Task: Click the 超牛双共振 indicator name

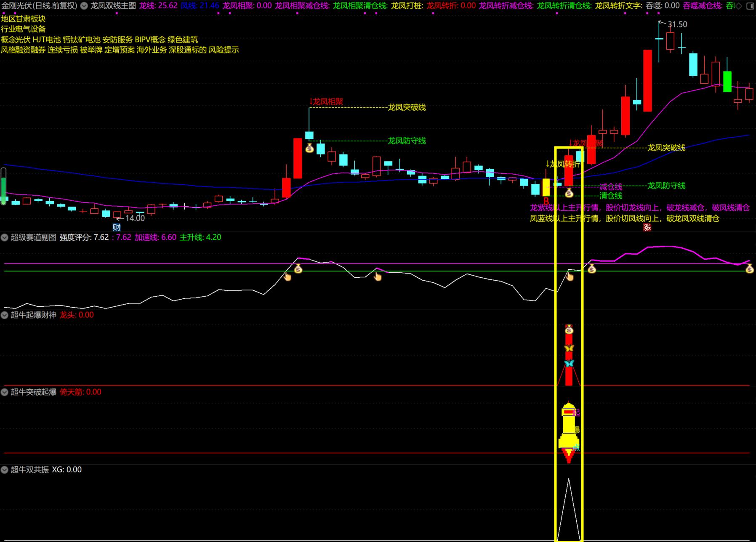Action: pyautogui.click(x=30, y=470)
